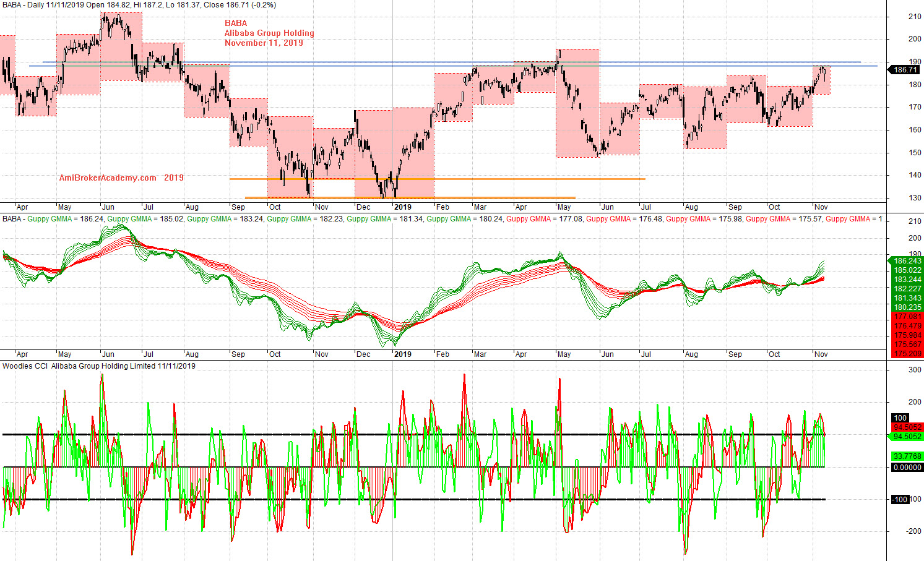Click the red 'Guppy GMMA = 175.98' legend entry
Image resolution: width=924 pixels, height=561 pixels.
704,219
